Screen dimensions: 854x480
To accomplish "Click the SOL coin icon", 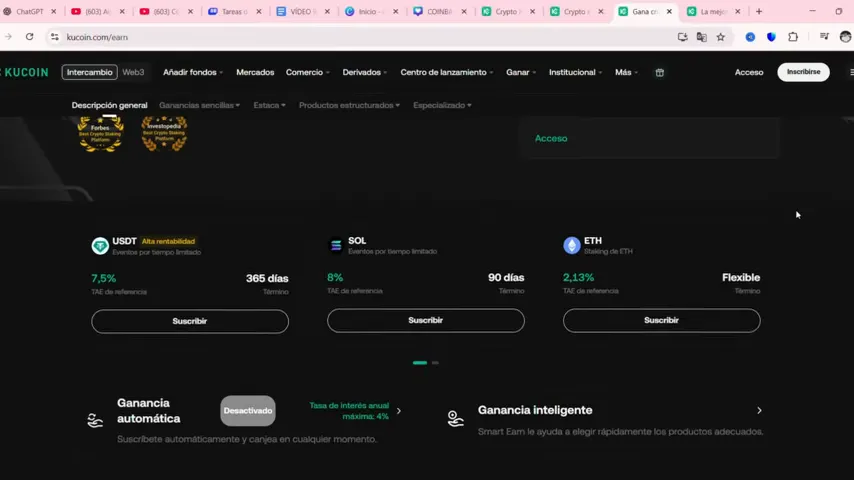I will [x=336, y=245].
